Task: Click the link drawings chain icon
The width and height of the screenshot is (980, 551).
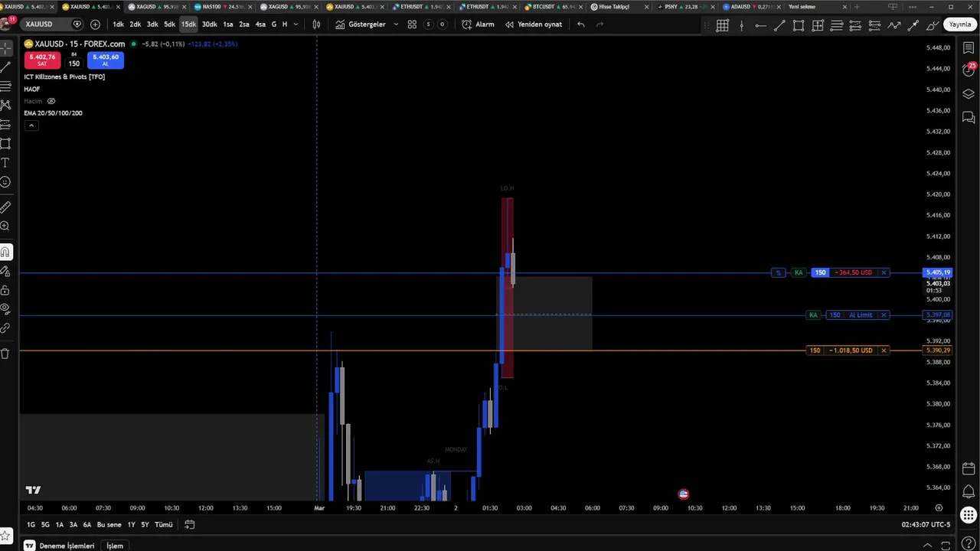Action: pos(5,328)
